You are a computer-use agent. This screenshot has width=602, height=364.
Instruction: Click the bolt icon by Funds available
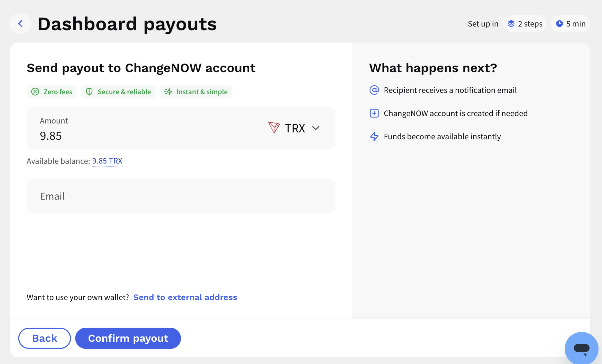click(x=374, y=136)
